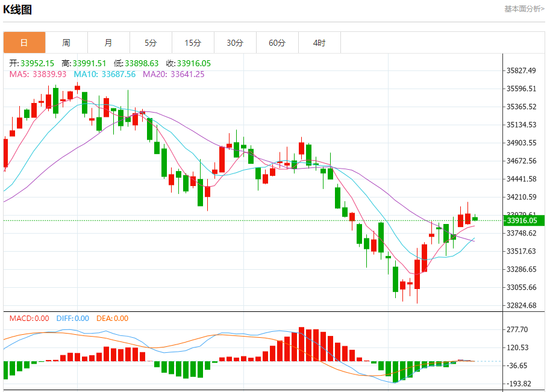Image resolution: width=547 pixels, height=392 pixels.
Task: Click the 35596.51 axis label
Action: (521, 89)
